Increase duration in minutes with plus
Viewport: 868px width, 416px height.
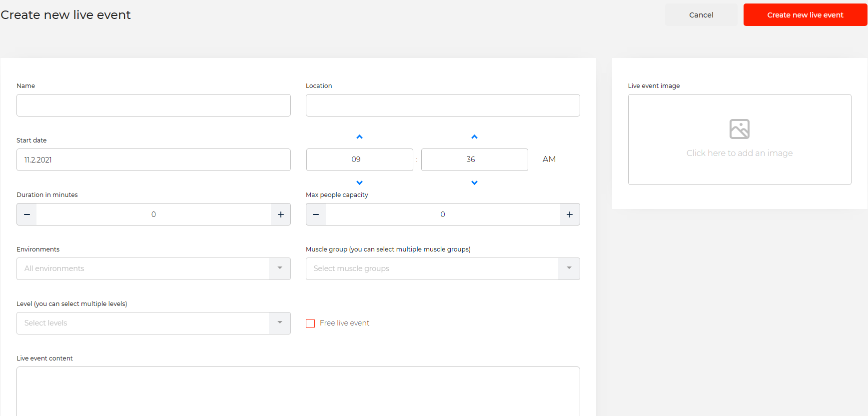click(x=281, y=214)
